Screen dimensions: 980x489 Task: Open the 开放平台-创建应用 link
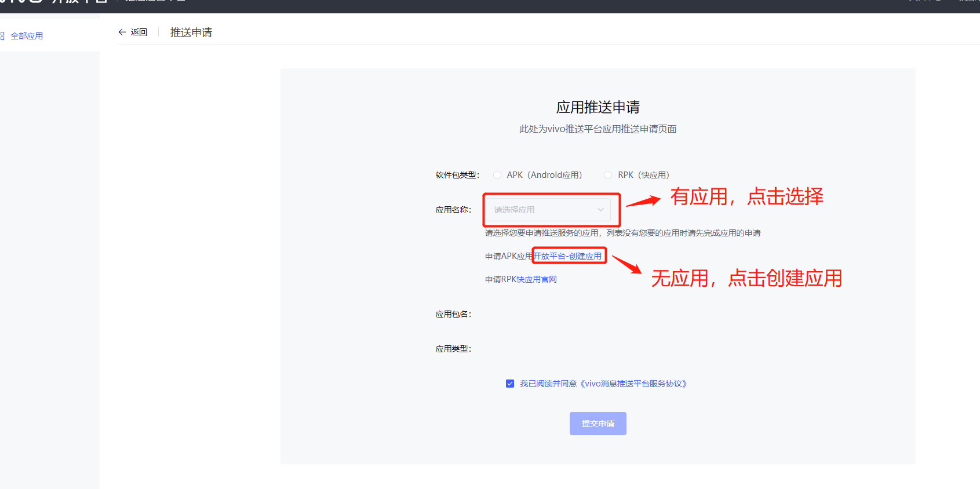coord(568,256)
